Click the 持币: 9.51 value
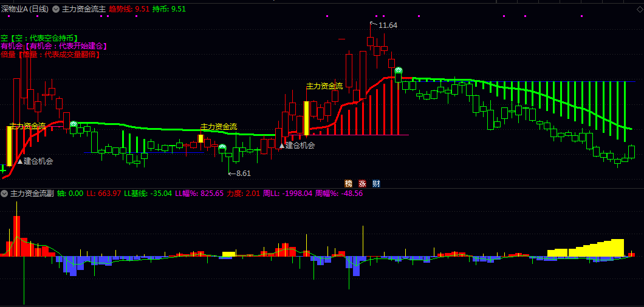This screenshot has width=644, height=307. pos(169,10)
